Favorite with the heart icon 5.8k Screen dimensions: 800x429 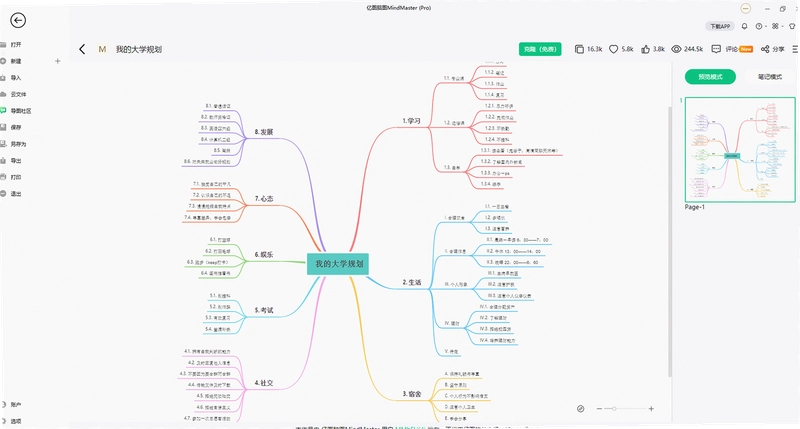[613, 49]
